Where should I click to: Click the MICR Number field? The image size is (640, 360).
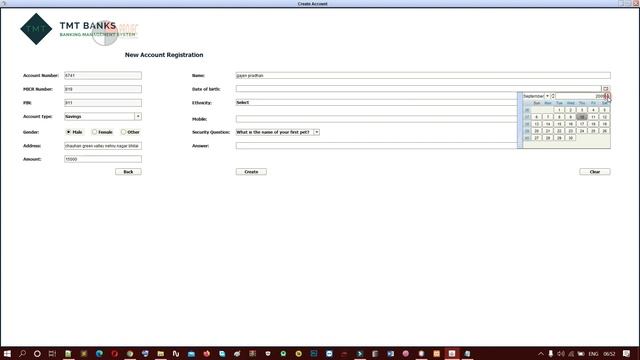coord(103,89)
